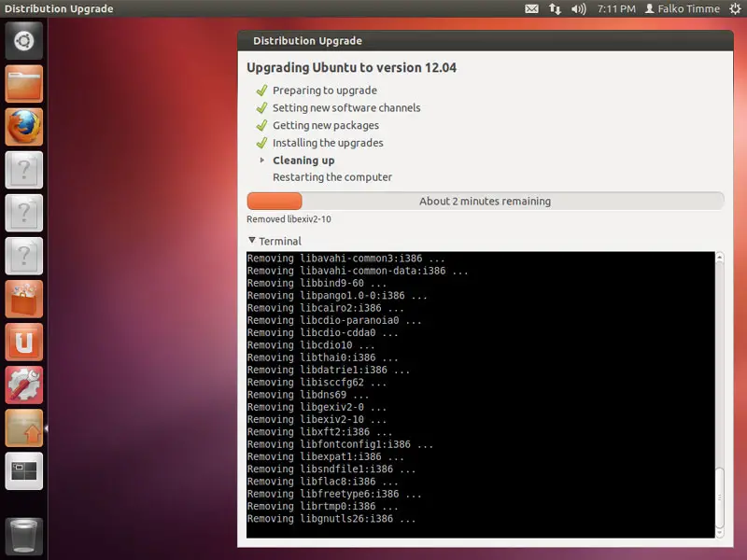Click the arrow marker beside 'Cleaning up'
Viewport: 747px width, 560px height.
[x=262, y=160]
